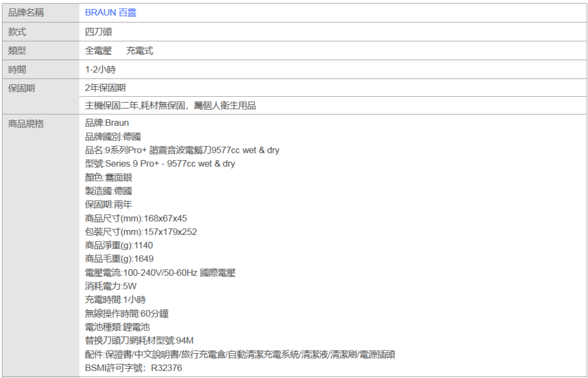588x378 pixels.
Task: Select the 保固期 row label
Action: pyautogui.click(x=21, y=88)
